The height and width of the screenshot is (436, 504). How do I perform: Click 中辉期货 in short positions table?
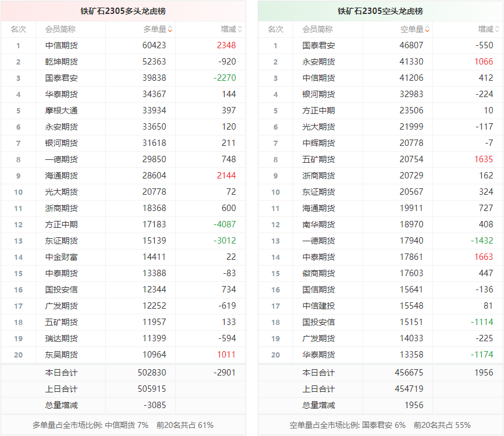(x=318, y=143)
